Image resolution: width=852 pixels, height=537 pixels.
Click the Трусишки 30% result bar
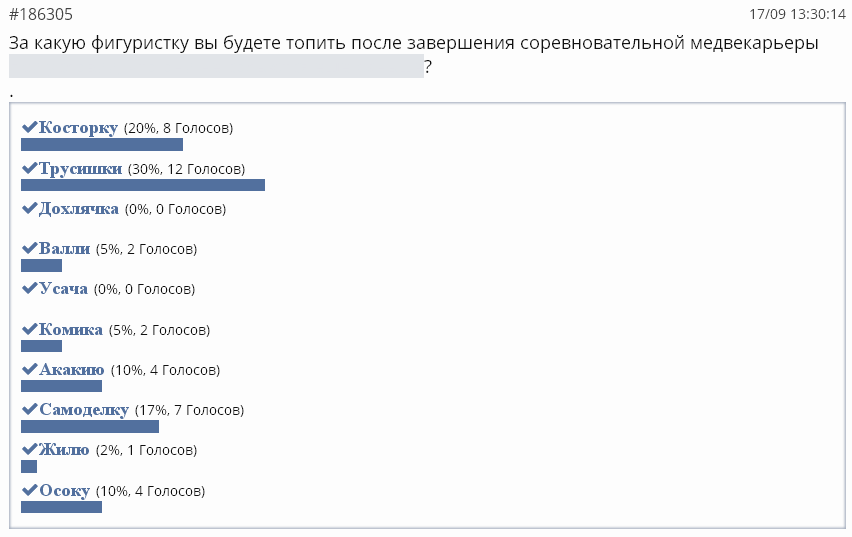point(143,185)
